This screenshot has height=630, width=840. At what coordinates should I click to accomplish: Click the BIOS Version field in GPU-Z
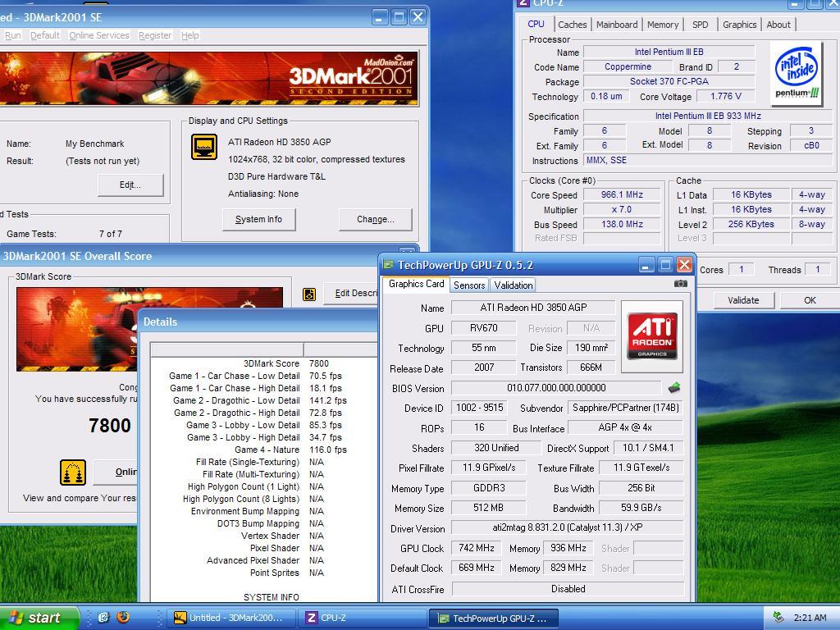point(556,388)
